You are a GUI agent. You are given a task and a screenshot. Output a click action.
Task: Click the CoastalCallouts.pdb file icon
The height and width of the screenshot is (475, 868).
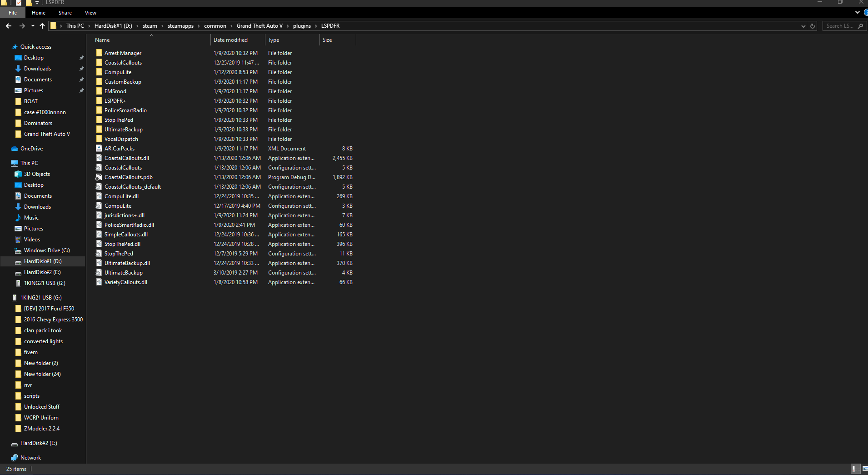[99, 177]
